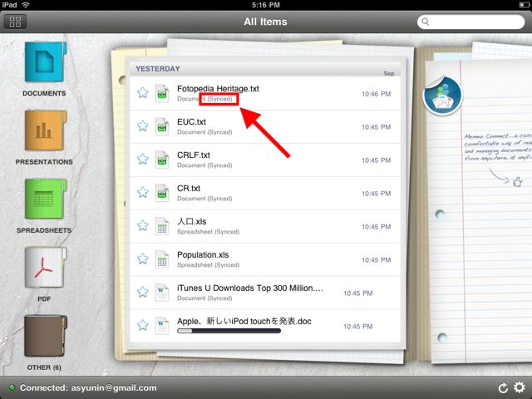Tap the All Items title

tap(265, 22)
